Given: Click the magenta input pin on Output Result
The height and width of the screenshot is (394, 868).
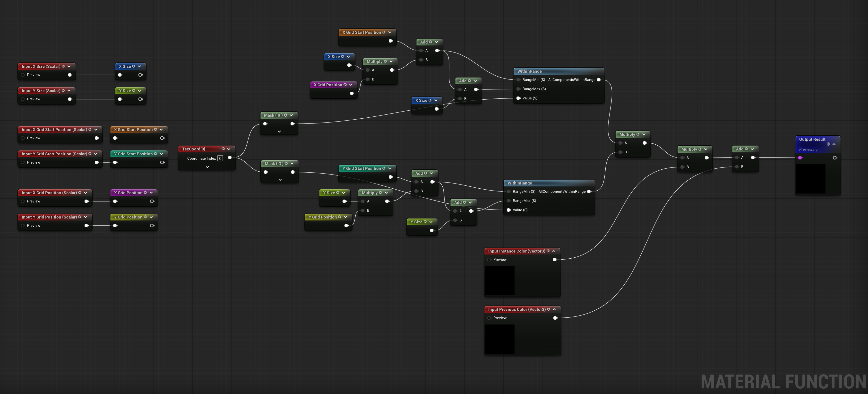Looking at the screenshot, I should click(x=800, y=158).
